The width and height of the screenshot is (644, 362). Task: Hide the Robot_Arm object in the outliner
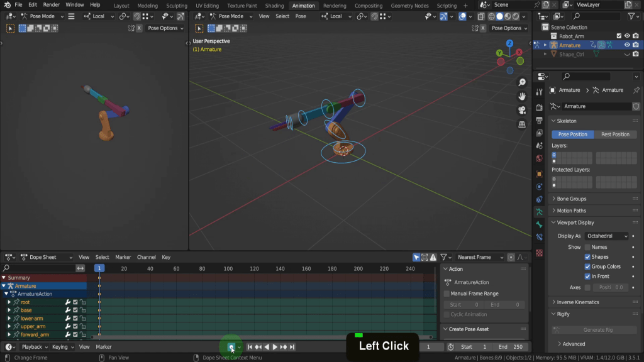coord(627,36)
